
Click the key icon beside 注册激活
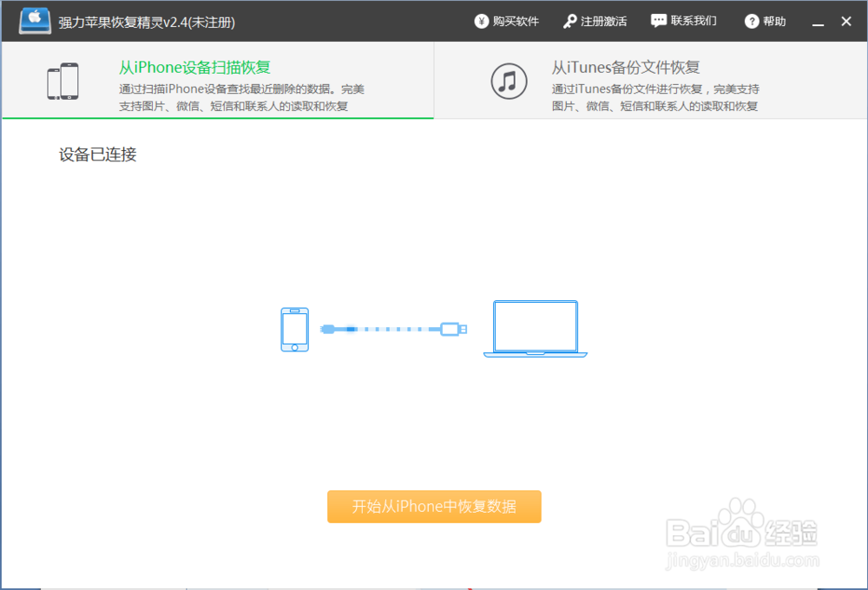[569, 21]
